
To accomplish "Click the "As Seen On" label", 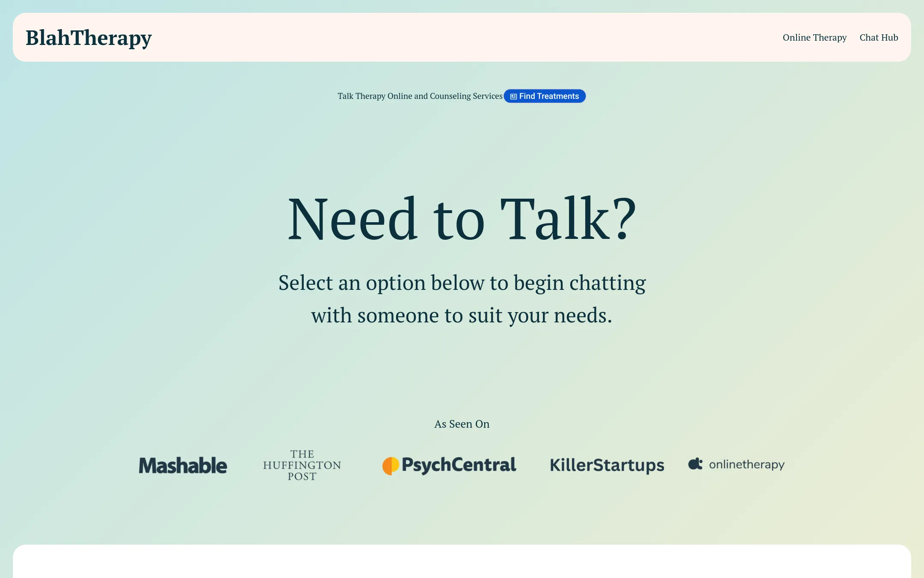I will tap(462, 424).
